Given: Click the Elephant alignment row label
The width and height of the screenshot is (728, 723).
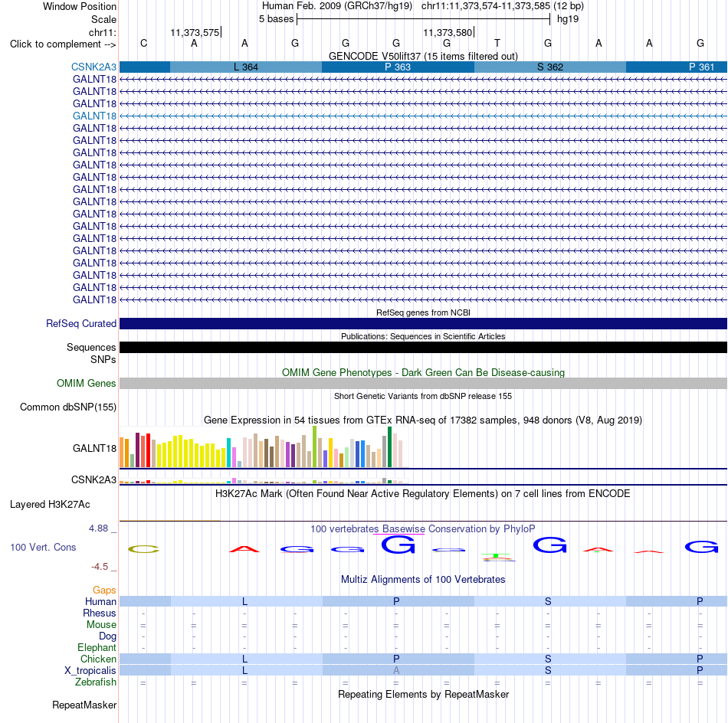Looking at the screenshot, I should [x=97, y=647].
